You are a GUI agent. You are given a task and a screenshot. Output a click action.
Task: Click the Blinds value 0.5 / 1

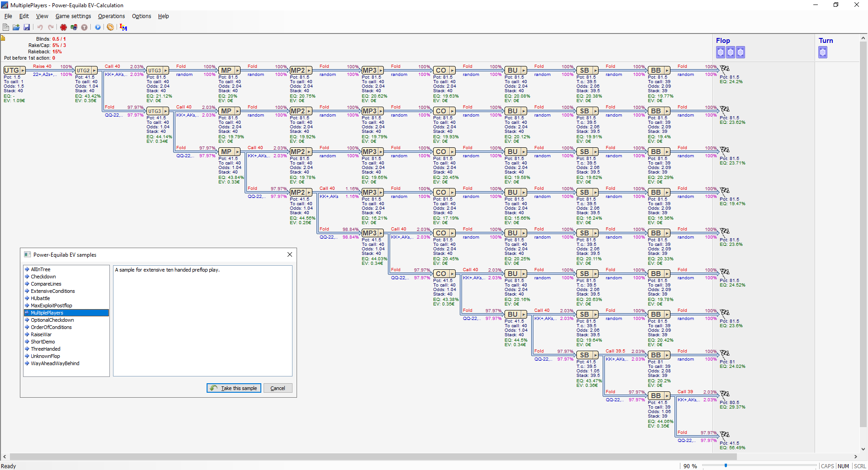pos(59,39)
